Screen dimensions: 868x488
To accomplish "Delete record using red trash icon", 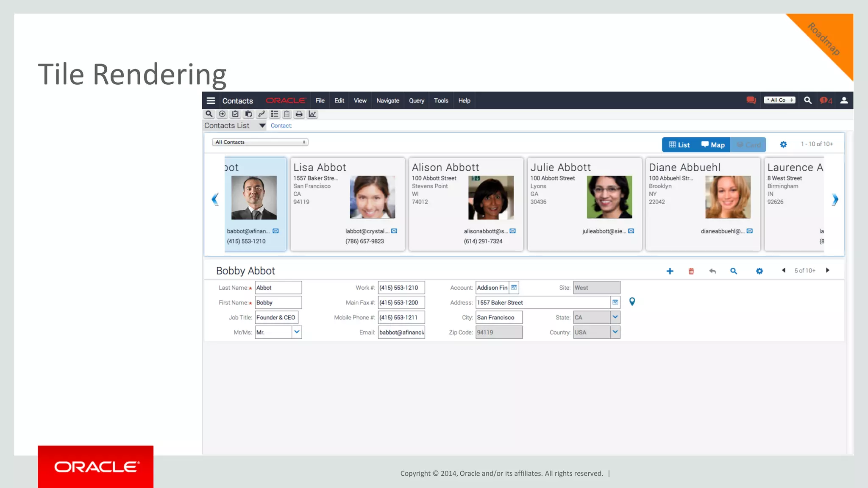I will pos(691,271).
